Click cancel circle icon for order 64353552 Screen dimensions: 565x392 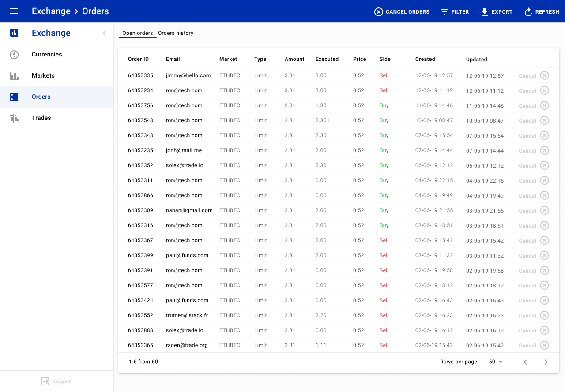(x=545, y=315)
